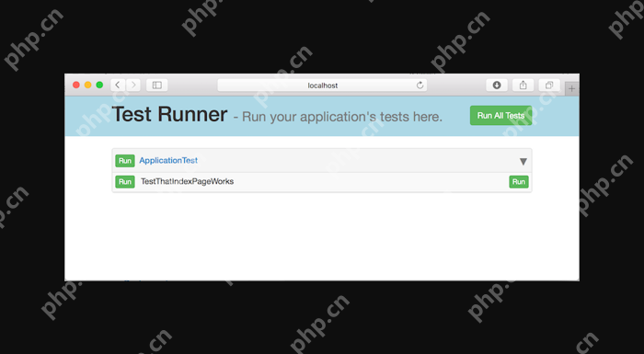Viewport: 644px width, 354px height.
Task: Maximize the window with green button
Action: 99,85
